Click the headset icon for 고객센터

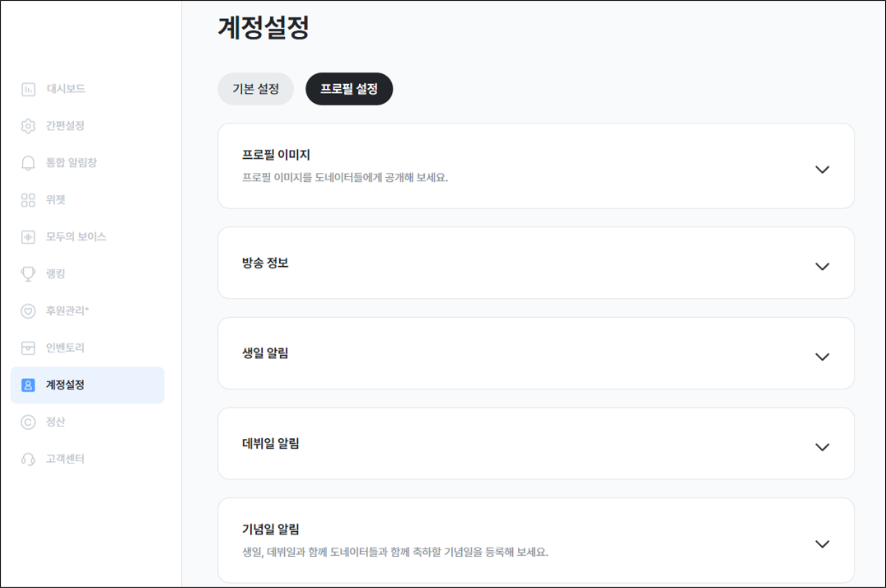click(x=28, y=460)
